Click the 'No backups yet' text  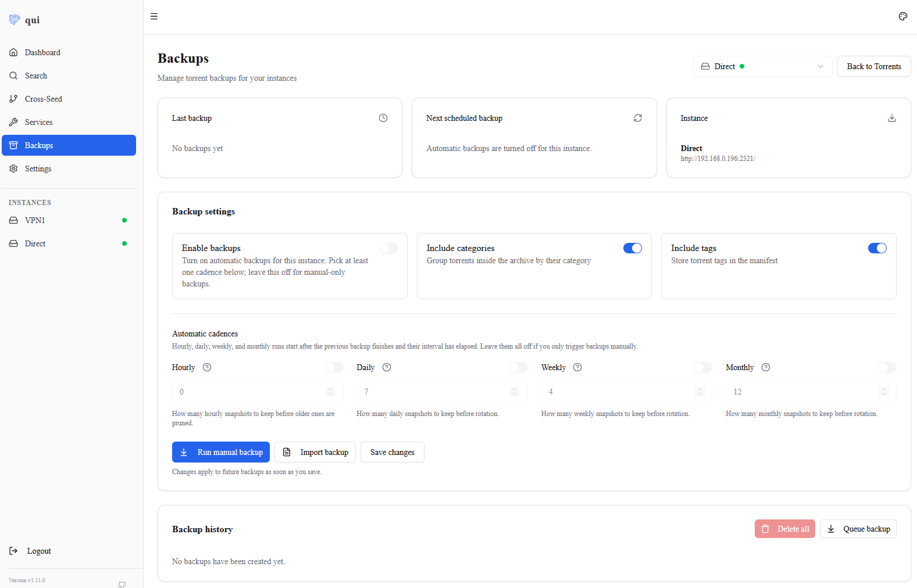coord(198,149)
